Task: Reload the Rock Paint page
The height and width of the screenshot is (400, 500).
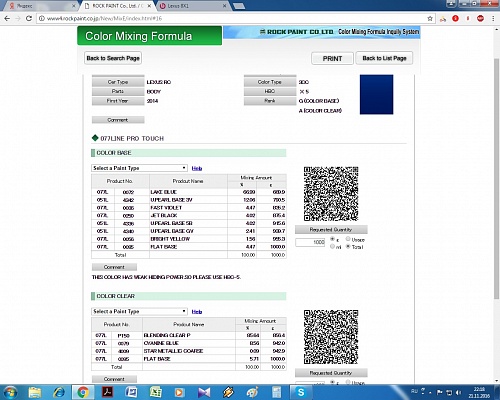Action: (29, 18)
